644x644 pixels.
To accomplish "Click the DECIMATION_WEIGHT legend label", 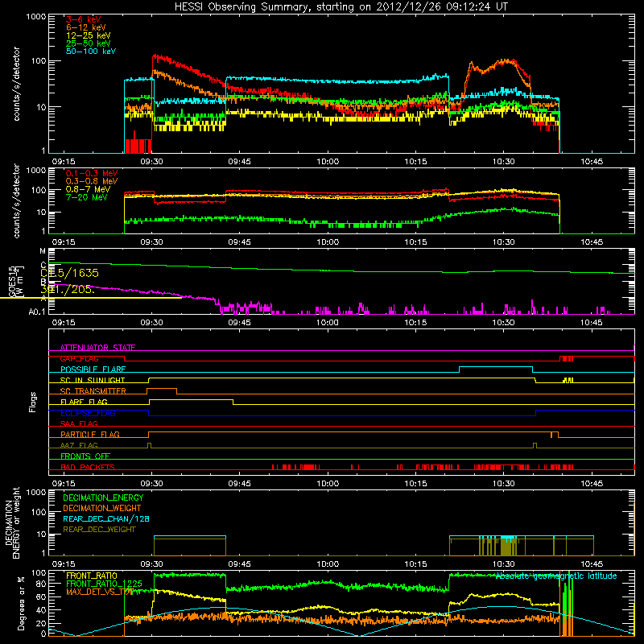I will coord(102,508).
